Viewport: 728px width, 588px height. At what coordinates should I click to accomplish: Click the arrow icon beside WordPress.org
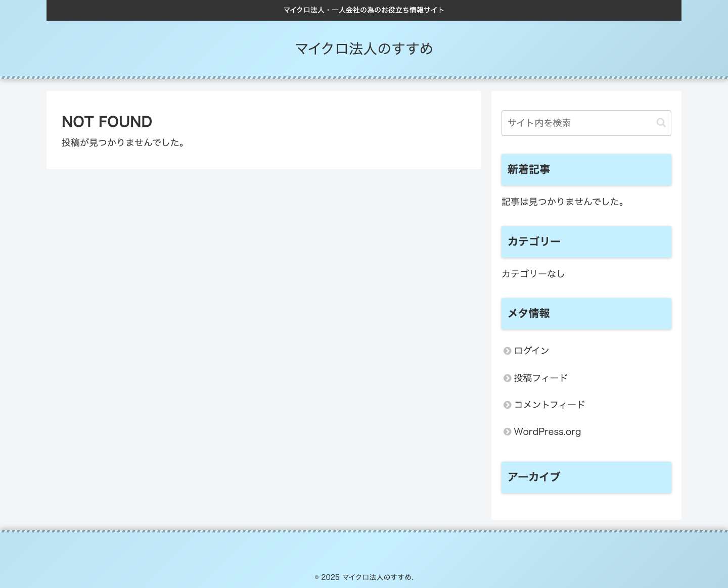[507, 431]
